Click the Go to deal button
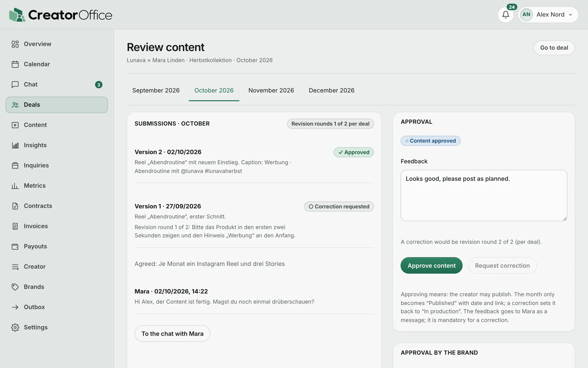The image size is (588, 368). point(554,48)
